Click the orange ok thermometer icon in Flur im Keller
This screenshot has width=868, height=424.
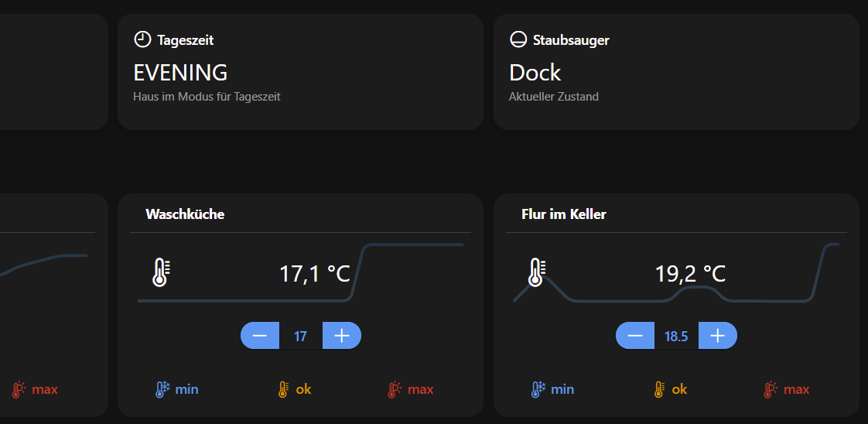click(x=659, y=389)
